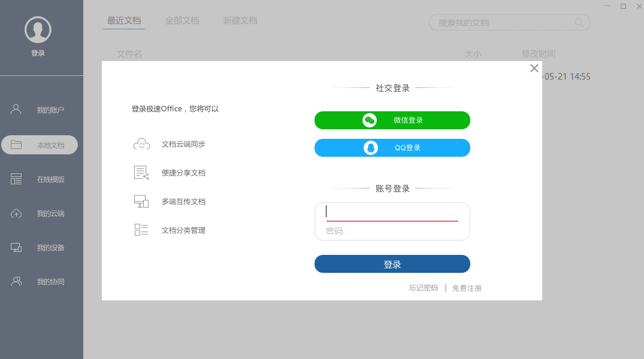Open the 新建文档 tab
This screenshot has width=644, height=359.
240,20
